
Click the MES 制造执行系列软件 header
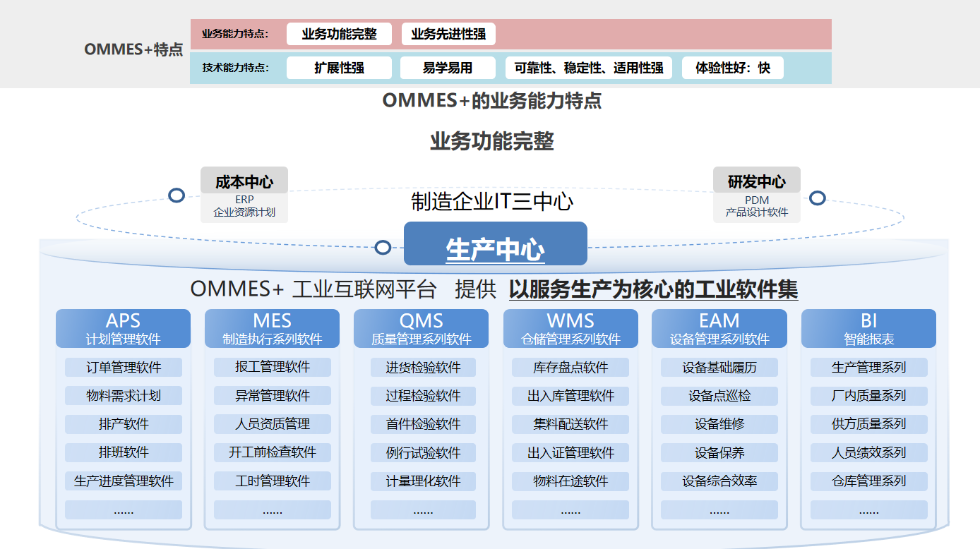273,329
